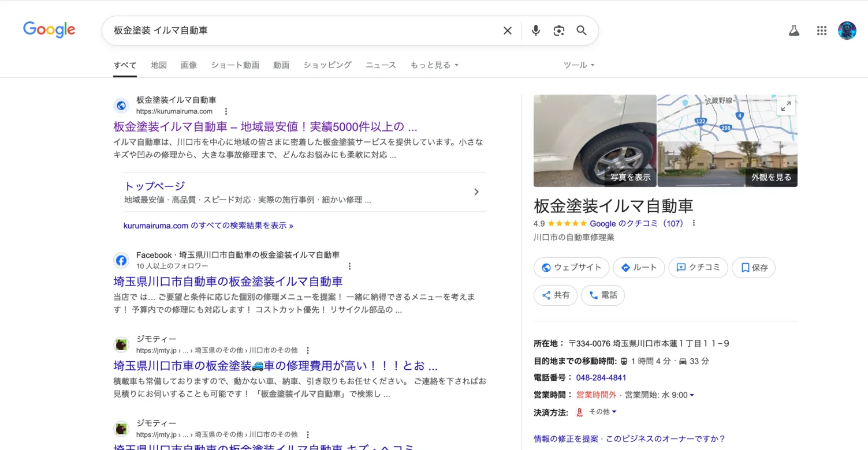Image resolution: width=868 pixels, height=450 pixels.
Task: Click the 4.9 star rating
Action: click(x=560, y=223)
